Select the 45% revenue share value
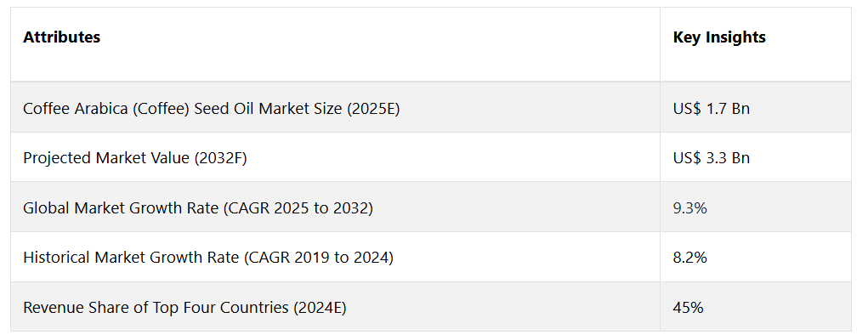Screen dimensions: 868x335 tap(688, 307)
